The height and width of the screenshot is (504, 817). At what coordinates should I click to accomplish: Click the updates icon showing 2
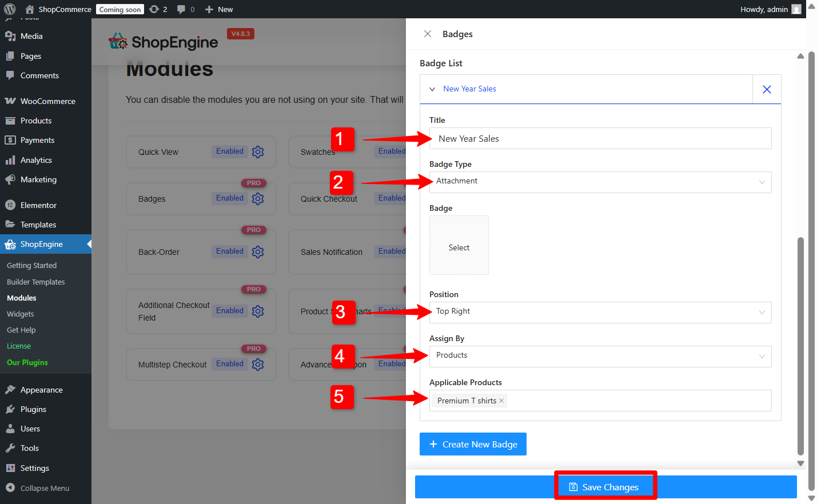(158, 9)
